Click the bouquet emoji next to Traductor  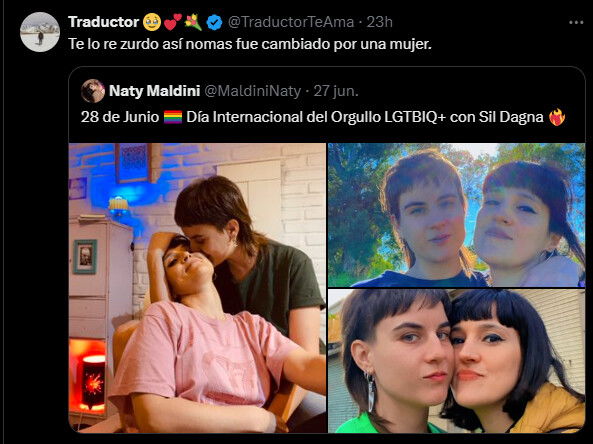tap(193, 22)
